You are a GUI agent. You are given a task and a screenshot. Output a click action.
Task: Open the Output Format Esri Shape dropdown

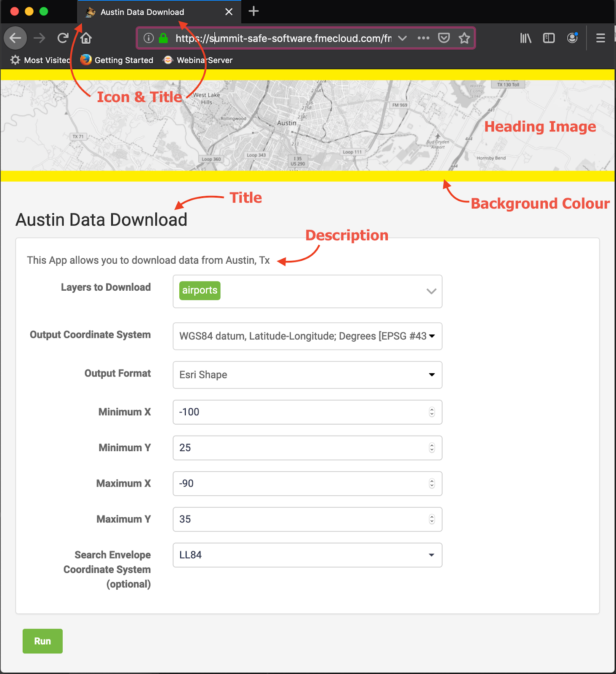point(432,375)
